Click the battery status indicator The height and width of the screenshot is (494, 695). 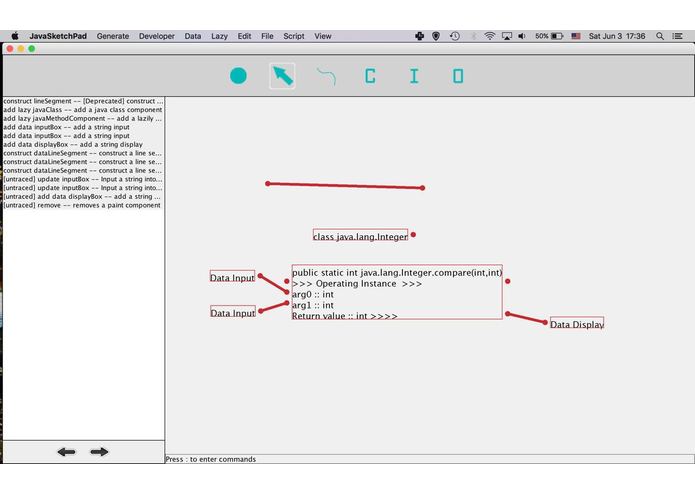click(549, 36)
